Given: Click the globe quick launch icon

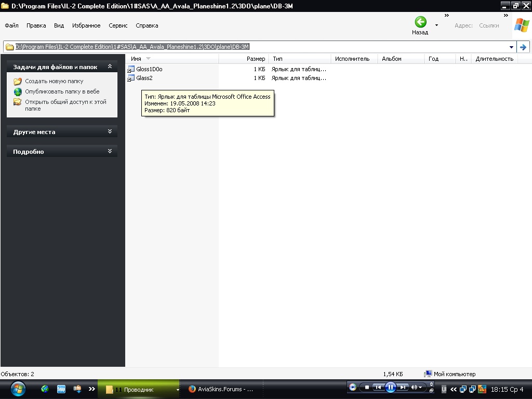Looking at the screenshot, I should (45, 389).
